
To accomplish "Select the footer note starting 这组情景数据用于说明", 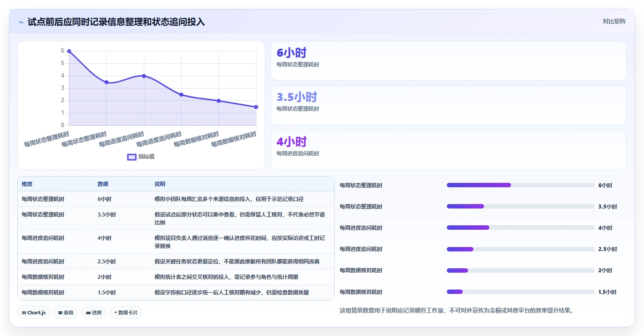I will 457,311.
